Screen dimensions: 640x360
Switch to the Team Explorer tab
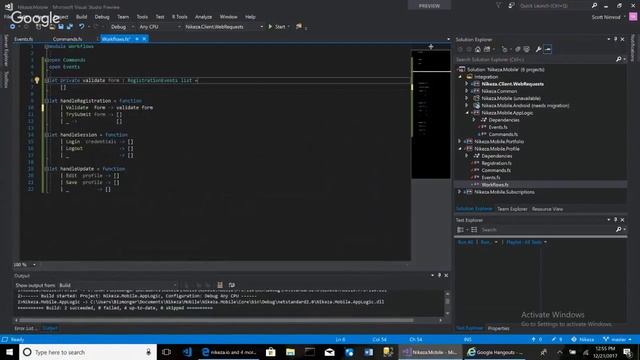pyautogui.click(x=512, y=209)
